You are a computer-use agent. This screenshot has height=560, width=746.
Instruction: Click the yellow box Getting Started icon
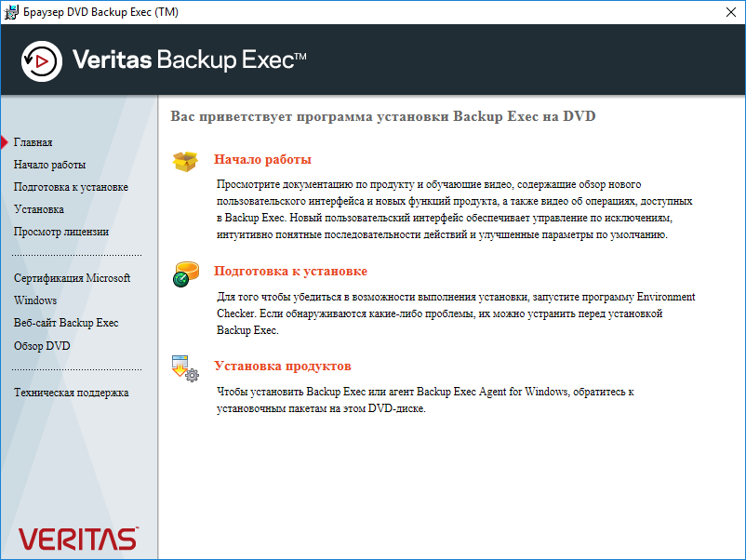tap(185, 161)
